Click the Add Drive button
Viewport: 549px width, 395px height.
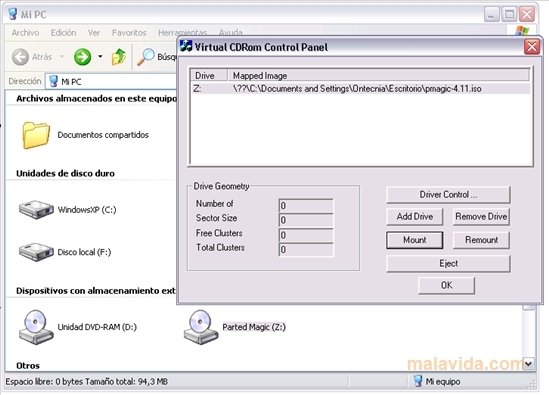click(x=415, y=217)
